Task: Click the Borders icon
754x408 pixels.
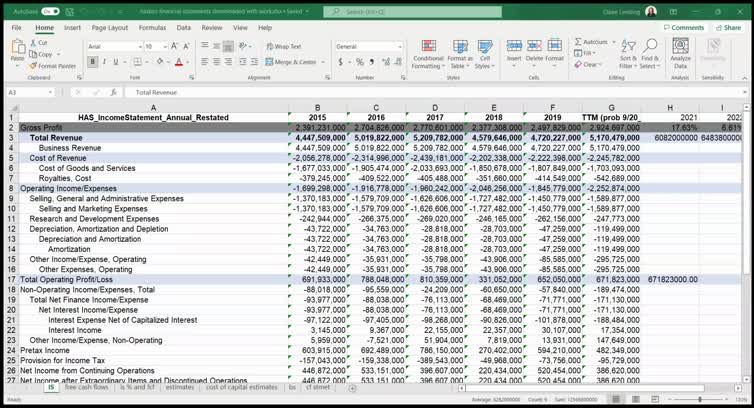Action: 137,62
